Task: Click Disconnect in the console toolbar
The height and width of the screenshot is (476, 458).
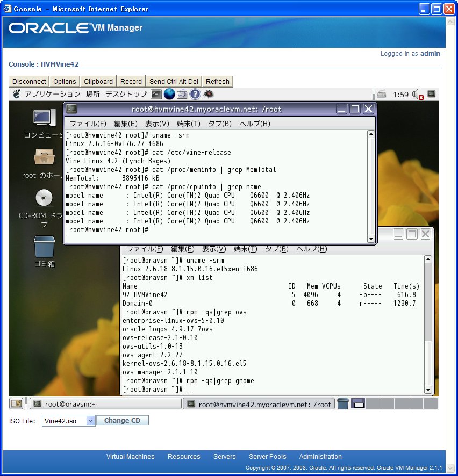Action: pos(29,81)
